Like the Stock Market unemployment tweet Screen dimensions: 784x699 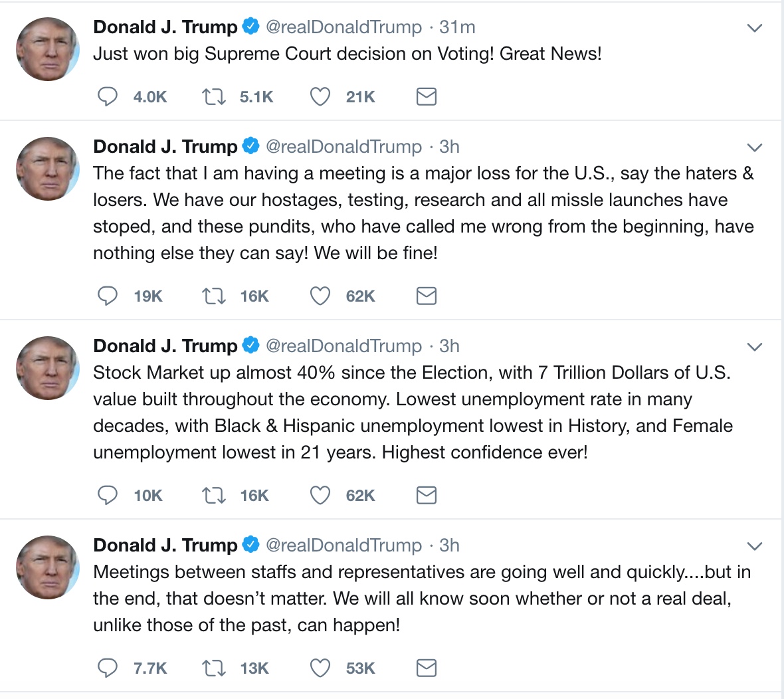(320, 495)
